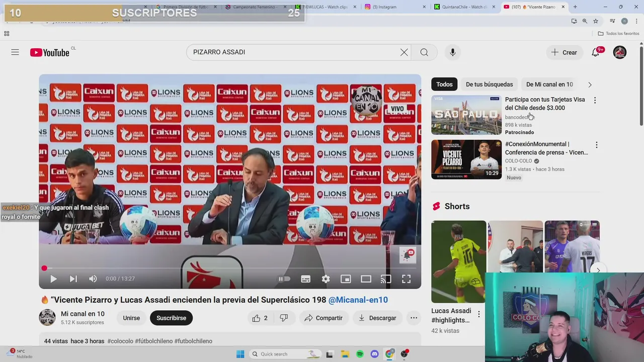
Task: Like the video
Action: [x=260, y=318]
